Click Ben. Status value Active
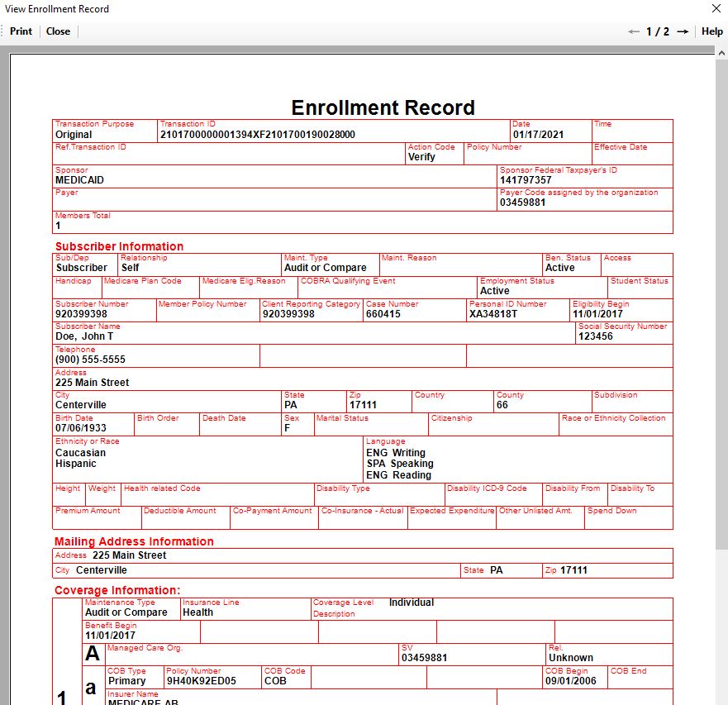This screenshot has width=728, height=705. pos(560,268)
